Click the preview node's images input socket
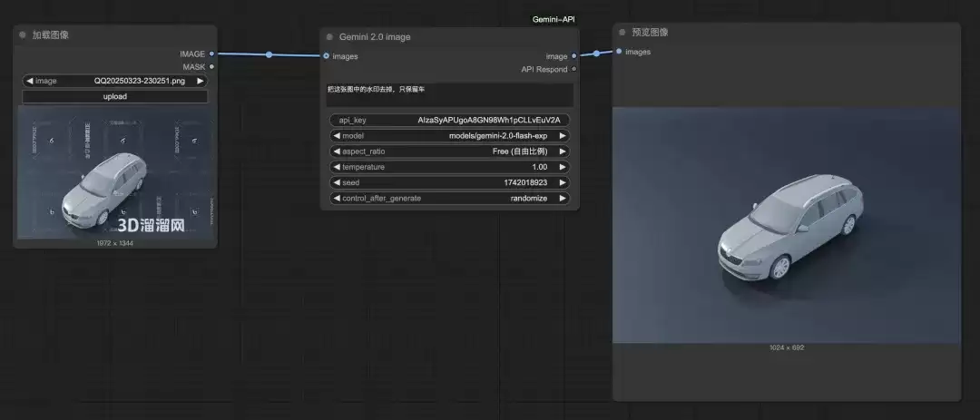The height and width of the screenshot is (420, 980). pyautogui.click(x=619, y=51)
